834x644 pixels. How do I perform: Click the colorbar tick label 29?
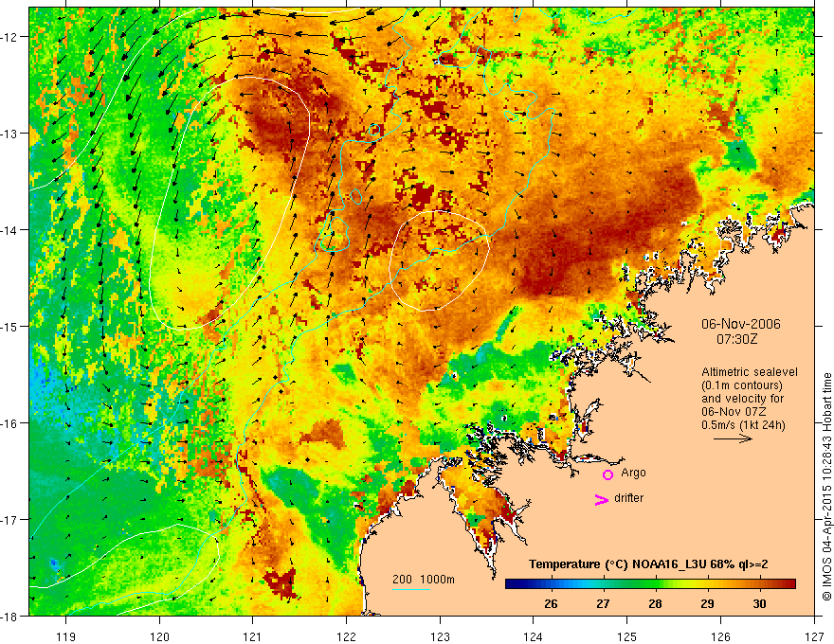pyautogui.click(x=707, y=603)
